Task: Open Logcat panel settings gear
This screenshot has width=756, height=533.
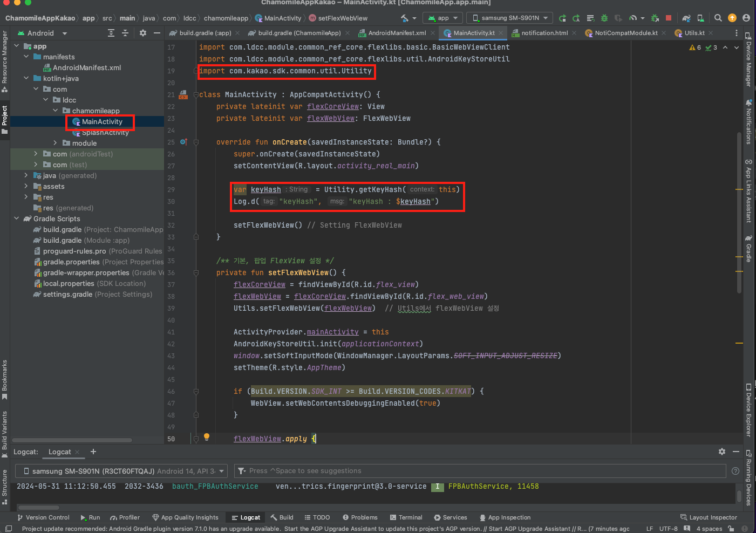Action: click(721, 452)
